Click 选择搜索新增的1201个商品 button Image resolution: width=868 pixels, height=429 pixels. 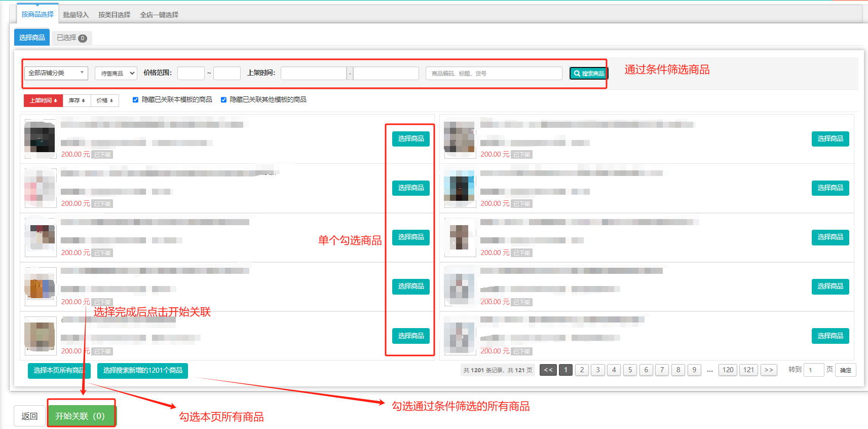(x=142, y=371)
